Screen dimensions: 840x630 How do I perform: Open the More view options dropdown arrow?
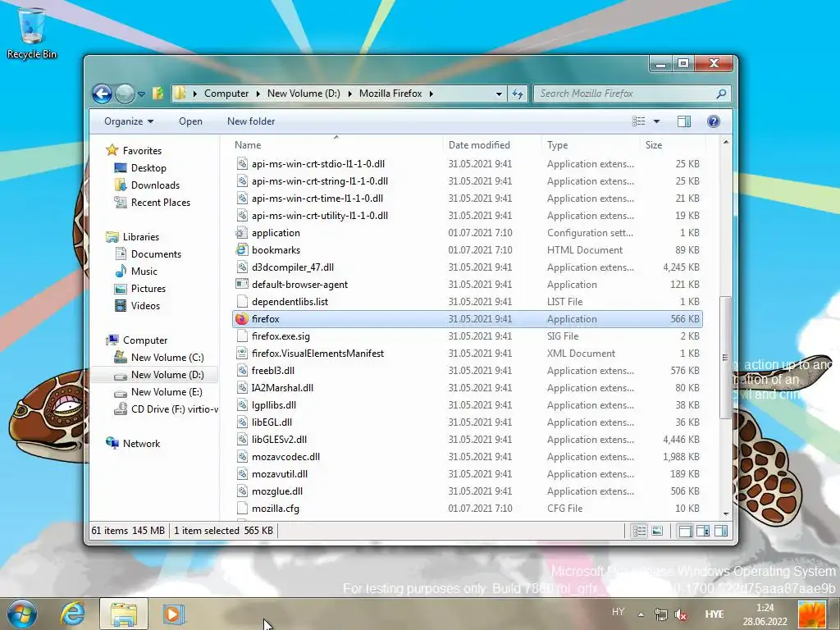coord(656,121)
